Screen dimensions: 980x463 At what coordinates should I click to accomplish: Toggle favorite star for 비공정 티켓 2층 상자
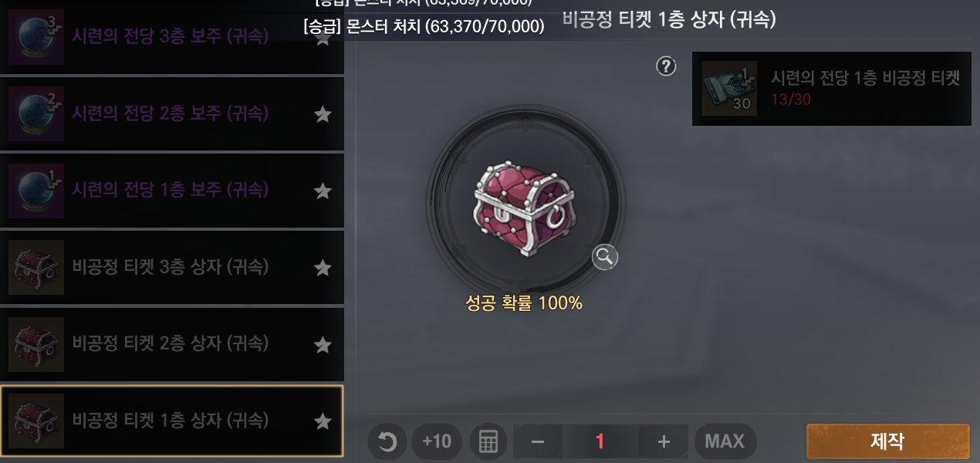323,344
